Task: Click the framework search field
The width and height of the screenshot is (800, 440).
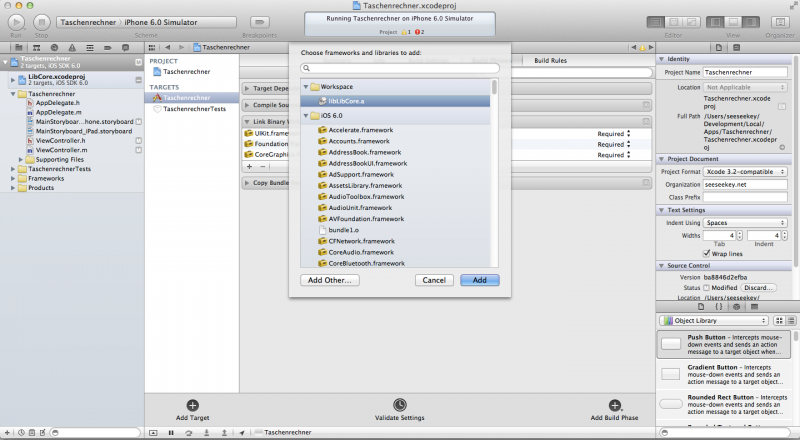Action: pyautogui.click(x=400, y=68)
